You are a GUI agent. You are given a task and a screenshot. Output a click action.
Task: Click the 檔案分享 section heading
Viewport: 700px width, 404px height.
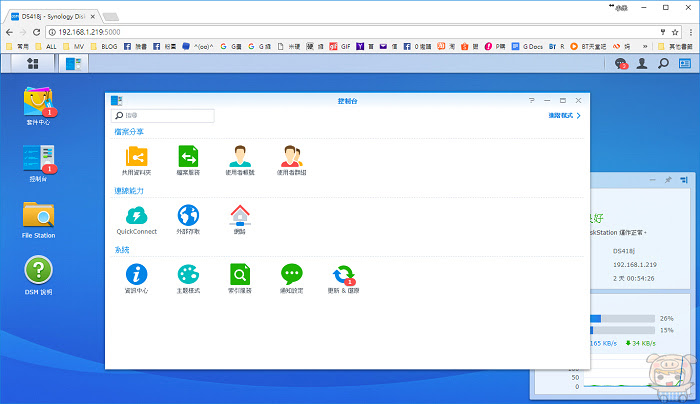pos(129,132)
